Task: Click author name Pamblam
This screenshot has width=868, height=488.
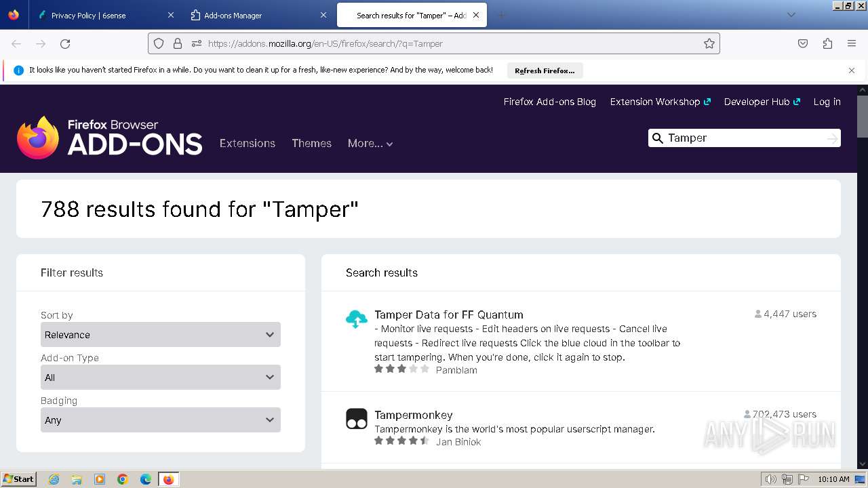Action: (x=456, y=370)
